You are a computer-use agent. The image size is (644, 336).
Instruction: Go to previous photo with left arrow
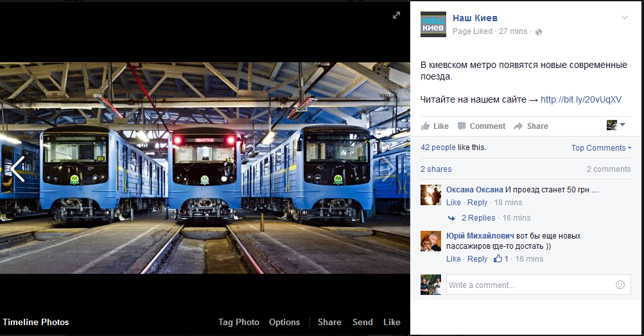17,169
